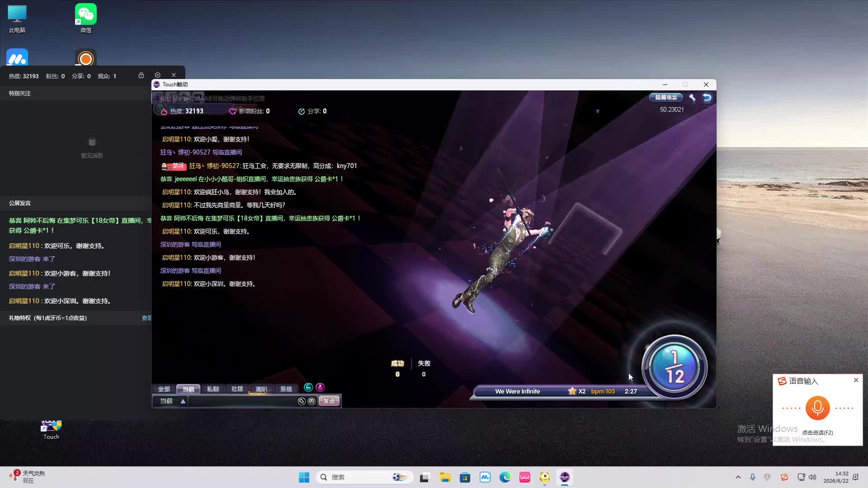
Task: Click the bpm:105 label
Action: coord(603,391)
